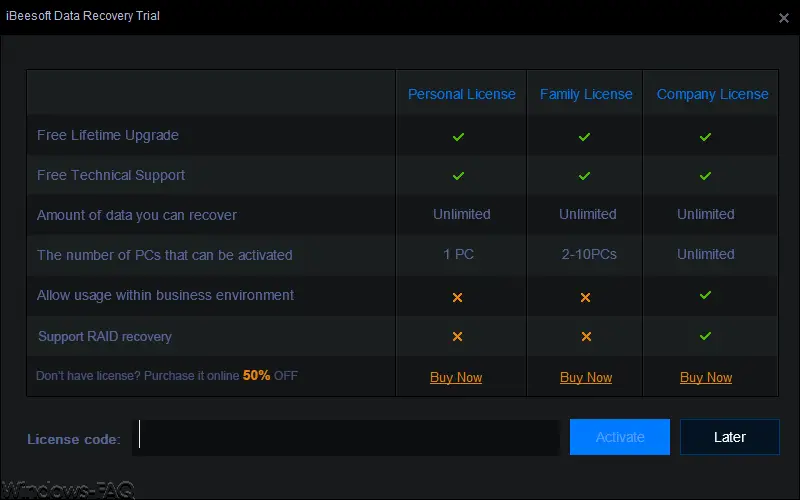Click the 1 PC cell
The height and width of the screenshot is (500, 800).
458,254
